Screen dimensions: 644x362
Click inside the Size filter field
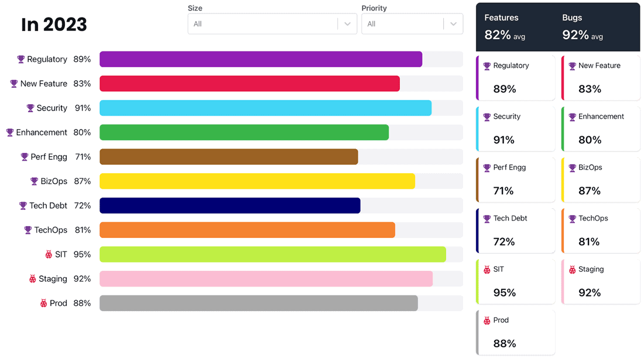[262, 24]
